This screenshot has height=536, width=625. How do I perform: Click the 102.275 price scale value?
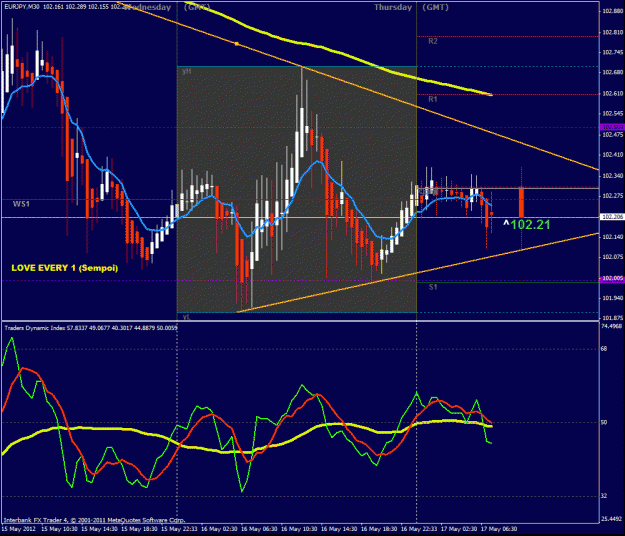(x=613, y=196)
